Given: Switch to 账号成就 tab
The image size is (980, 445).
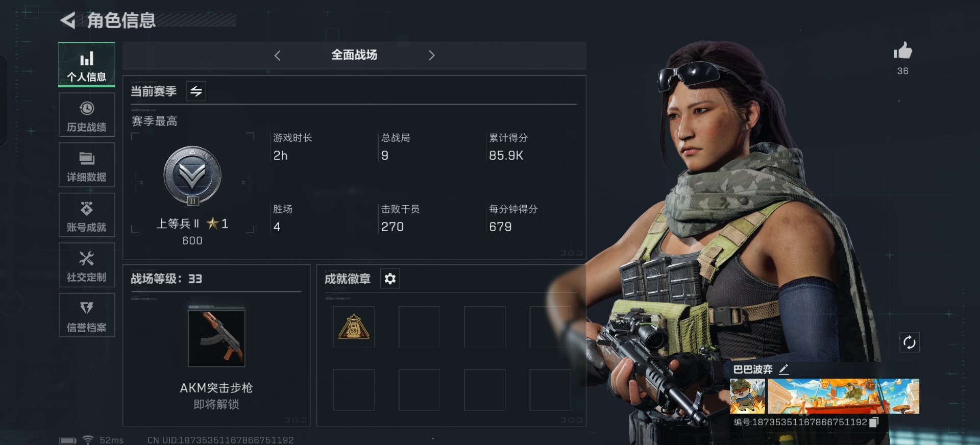Looking at the screenshot, I should (x=87, y=215).
